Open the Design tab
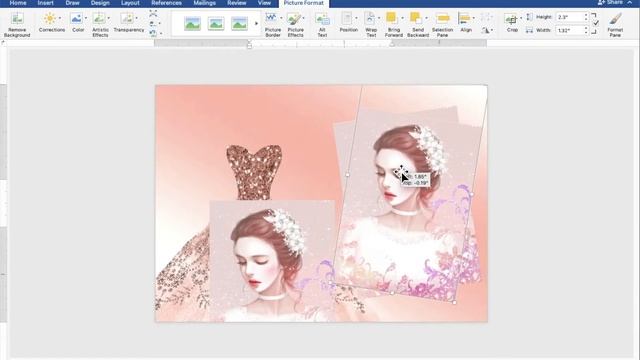The height and width of the screenshot is (360, 640). coord(100,3)
